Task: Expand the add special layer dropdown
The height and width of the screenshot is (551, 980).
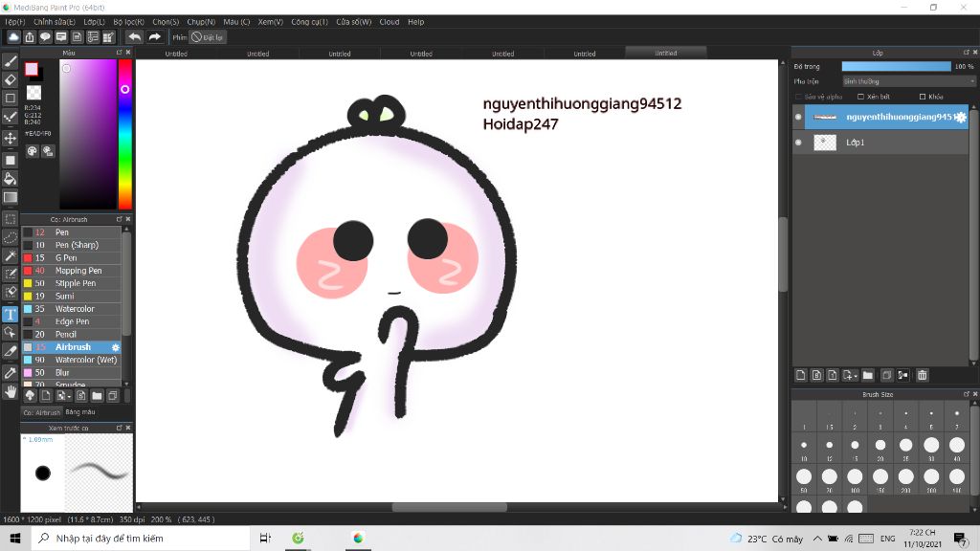Action: click(855, 376)
